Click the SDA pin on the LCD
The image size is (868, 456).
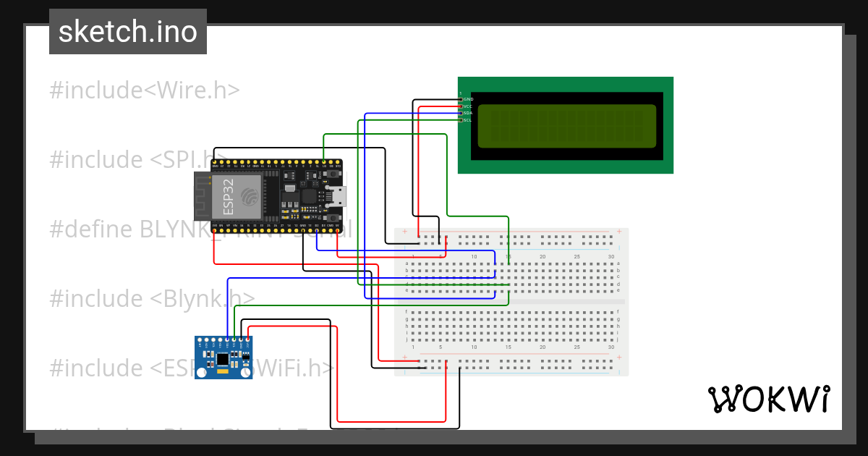(x=461, y=113)
